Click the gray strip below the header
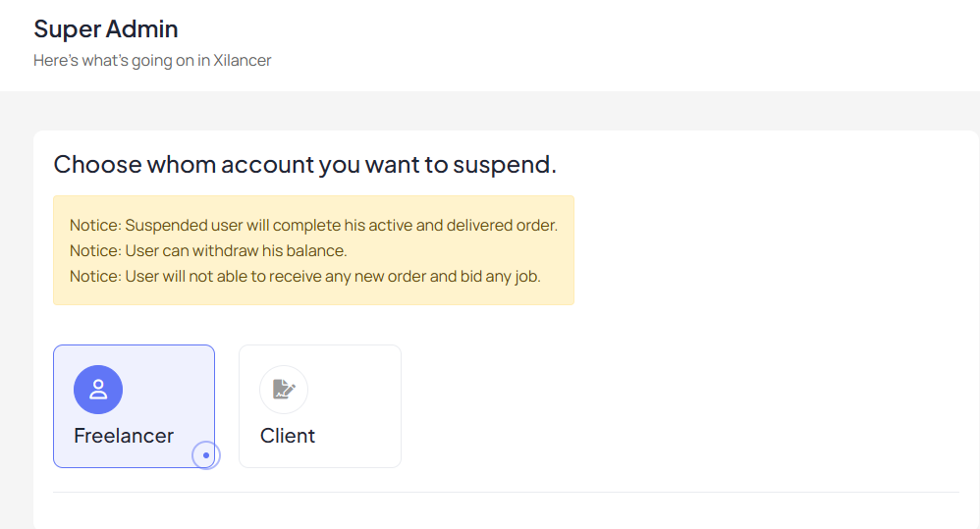 (x=490, y=111)
